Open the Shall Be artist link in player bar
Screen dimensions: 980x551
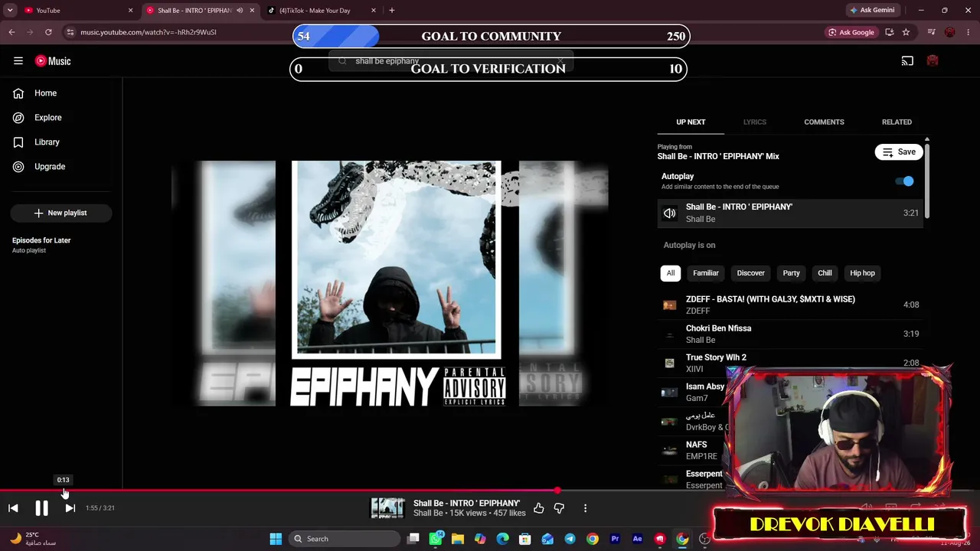(x=428, y=514)
